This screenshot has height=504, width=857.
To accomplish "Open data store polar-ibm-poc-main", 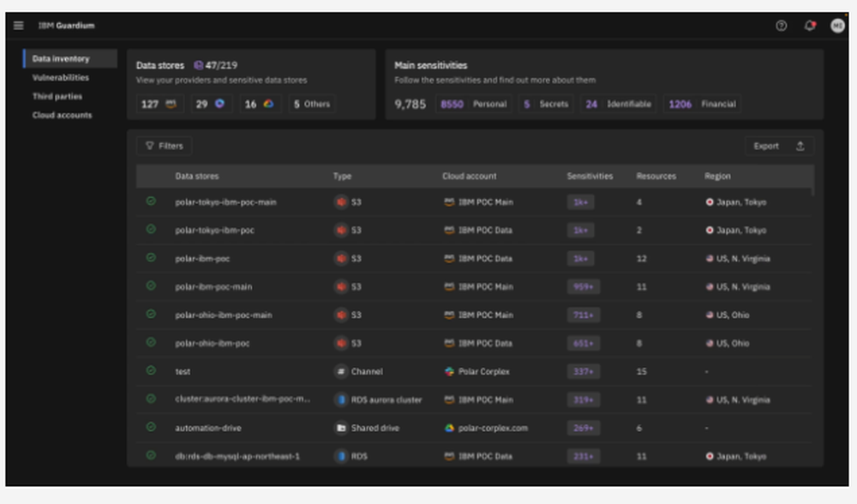I will pos(213,286).
